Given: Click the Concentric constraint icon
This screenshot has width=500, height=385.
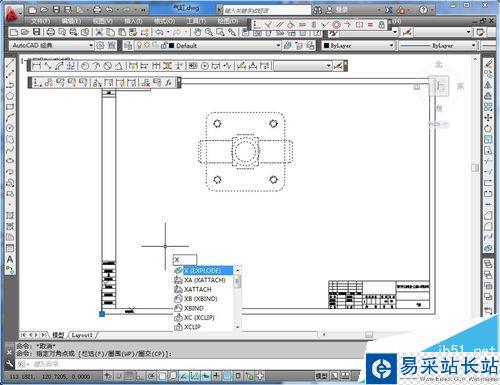Looking at the screenshot, I should (x=336, y=24).
